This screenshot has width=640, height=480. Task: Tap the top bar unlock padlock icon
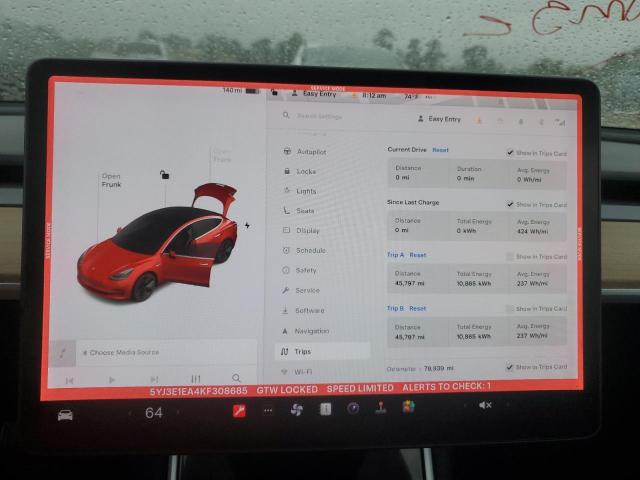pos(274,92)
